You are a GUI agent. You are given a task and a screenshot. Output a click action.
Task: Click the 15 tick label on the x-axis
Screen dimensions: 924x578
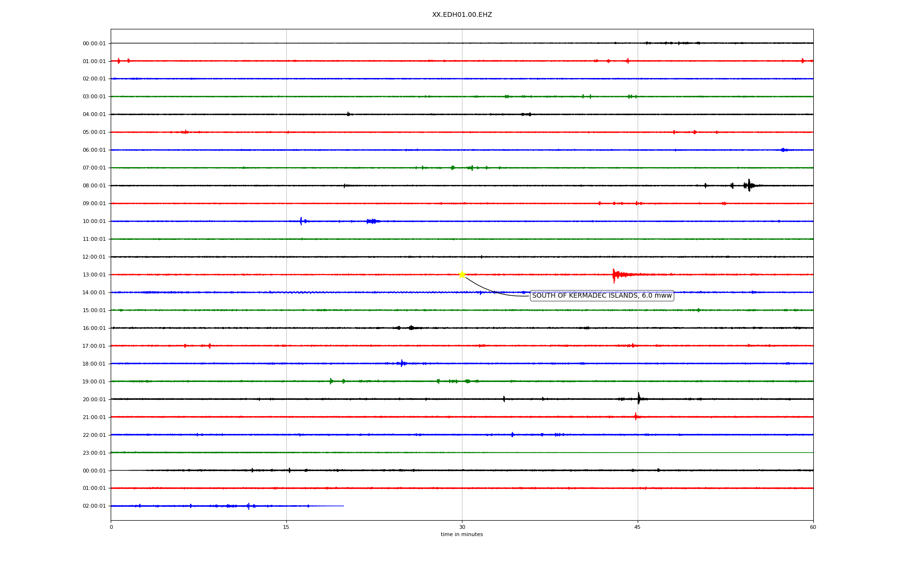point(286,527)
